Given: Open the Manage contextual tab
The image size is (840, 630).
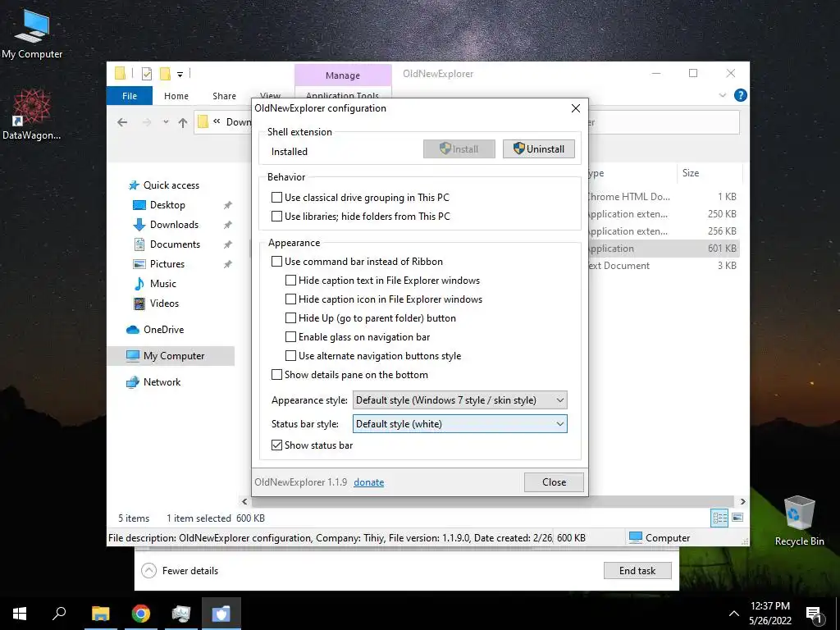Looking at the screenshot, I should click(x=343, y=75).
